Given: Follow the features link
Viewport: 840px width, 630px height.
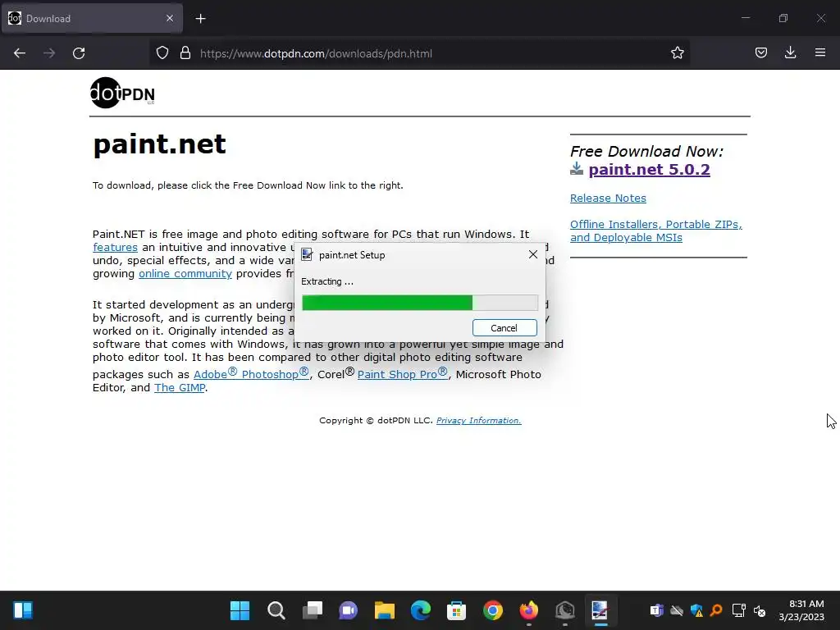Looking at the screenshot, I should point(115,248).
